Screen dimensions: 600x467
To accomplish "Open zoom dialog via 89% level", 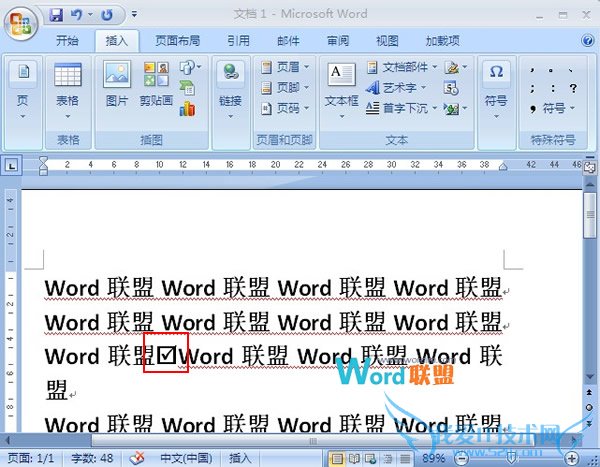I will [x=433, y=458].
